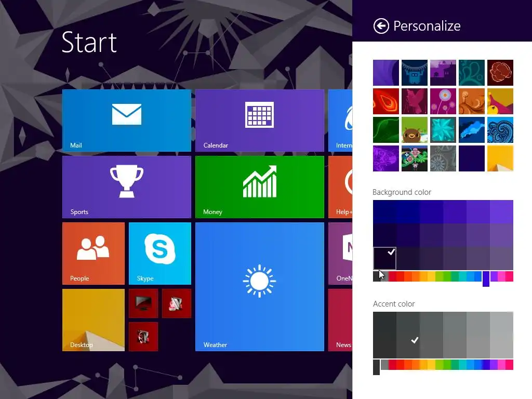Pick the brown owl creature background thumbnail
Viewport: 532px width, 399px height.
(414, 130)
